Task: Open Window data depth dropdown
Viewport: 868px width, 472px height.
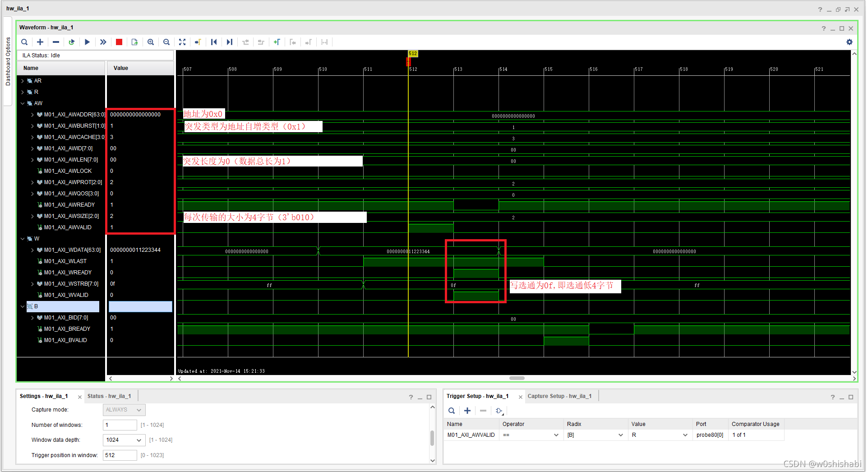Action: 124,440
